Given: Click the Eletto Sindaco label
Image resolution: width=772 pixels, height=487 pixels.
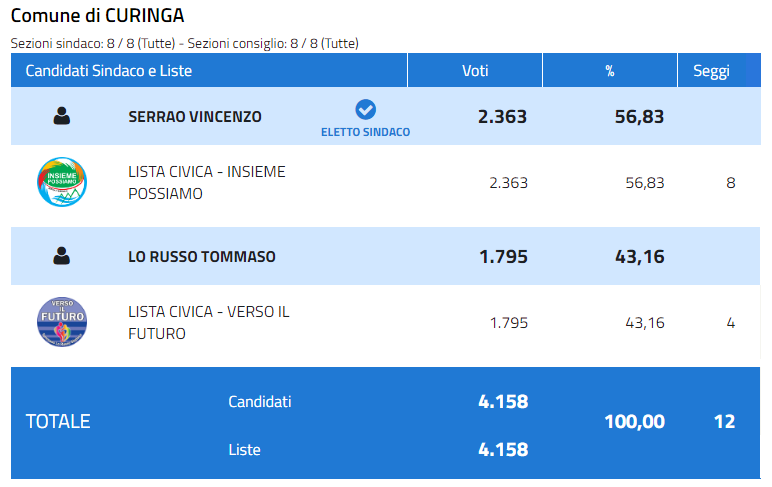Looking at the screenshot, I should point(365,132).
